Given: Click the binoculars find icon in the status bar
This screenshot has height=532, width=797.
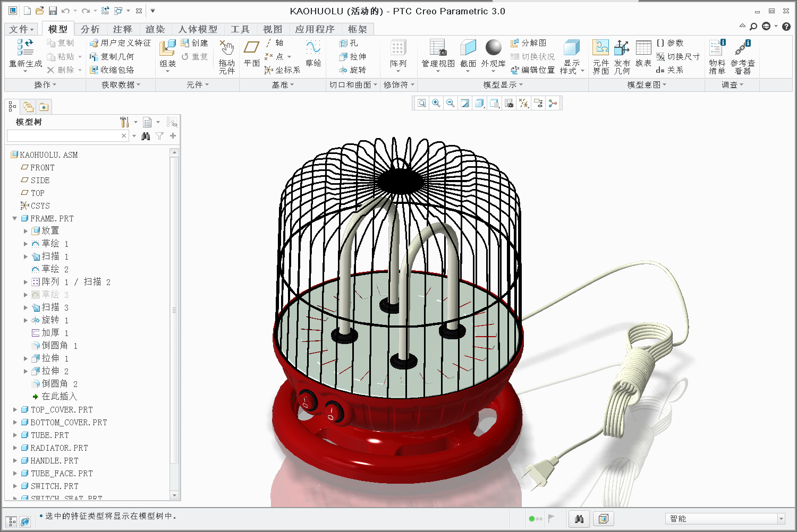Looking at the screenshot, I should point(579,519).
